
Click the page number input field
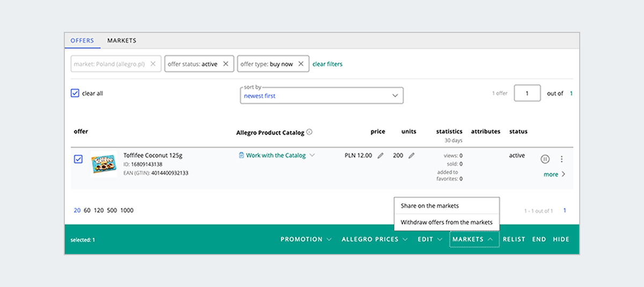click(x=527, y=93)
